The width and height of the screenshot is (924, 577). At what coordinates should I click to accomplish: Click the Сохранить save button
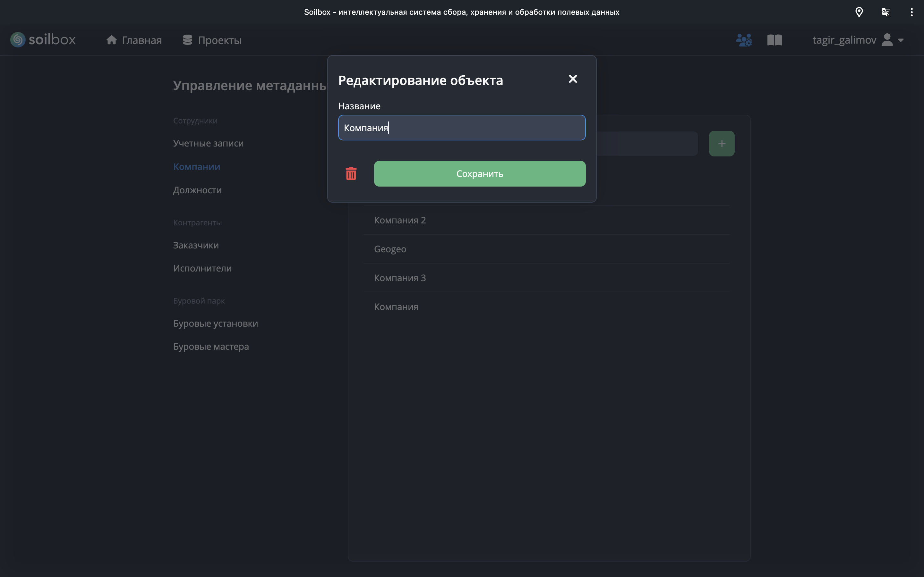tap(480, 174)
